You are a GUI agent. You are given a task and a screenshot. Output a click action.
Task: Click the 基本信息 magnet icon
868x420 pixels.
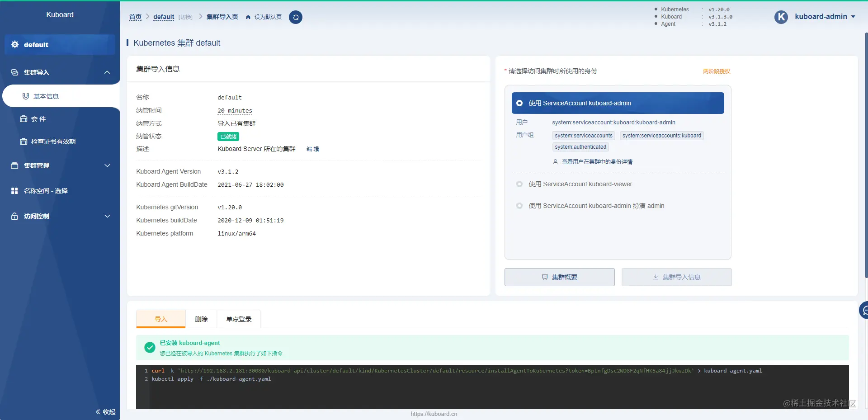pos(26,96)
